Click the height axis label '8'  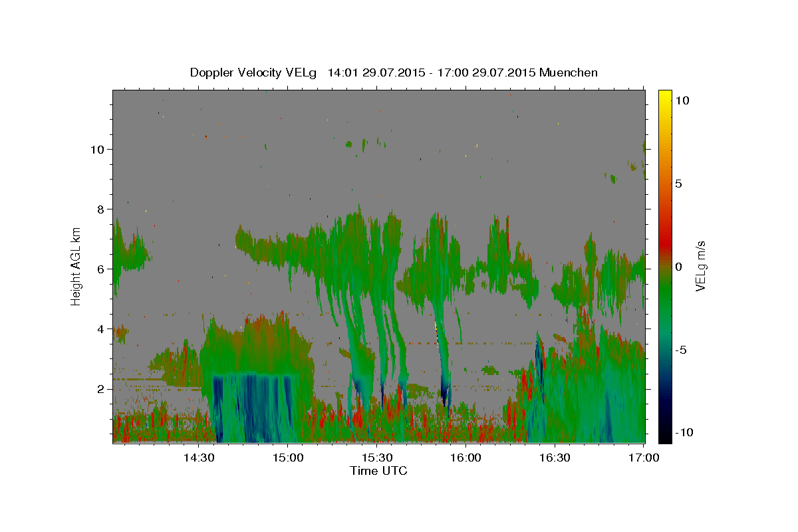coord(101,209)
